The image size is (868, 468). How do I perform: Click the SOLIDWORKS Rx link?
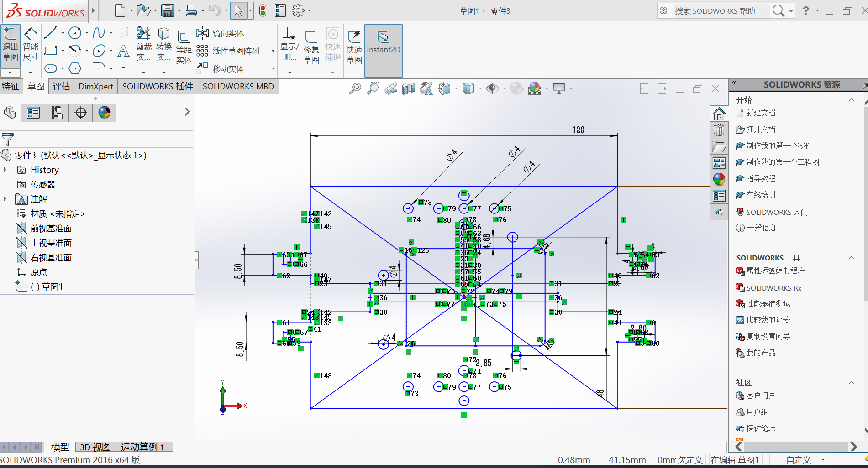pyautogui.click(x=773, y=288)
